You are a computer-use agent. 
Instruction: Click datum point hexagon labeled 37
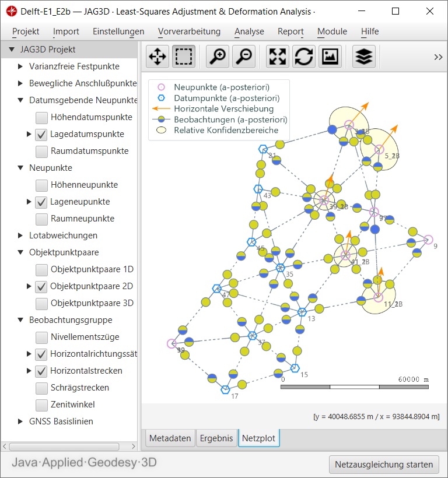[252, 336]
